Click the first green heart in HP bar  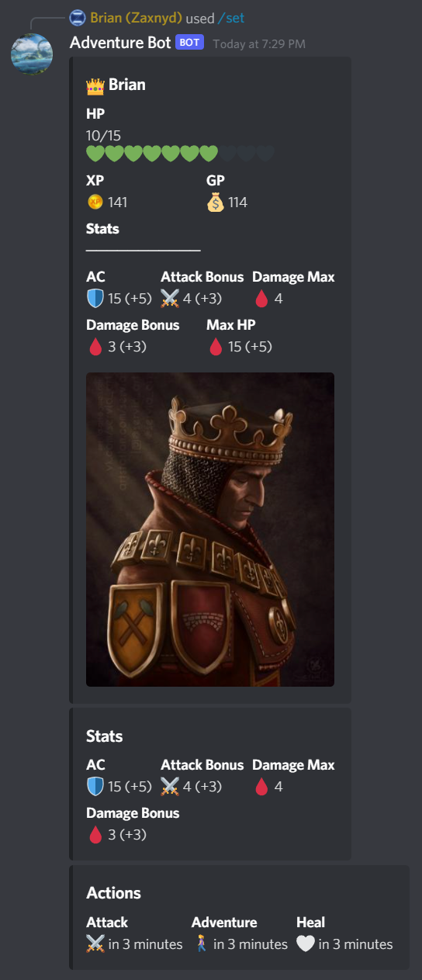95,154
